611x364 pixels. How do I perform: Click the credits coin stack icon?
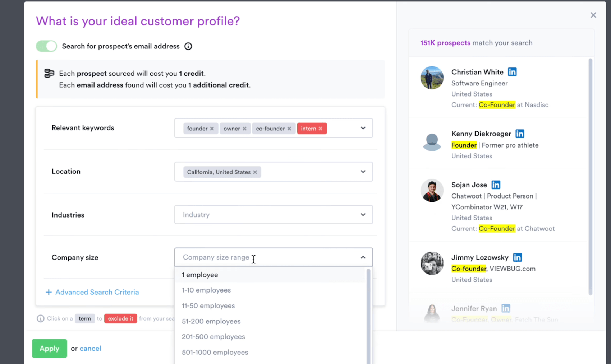pyautogui.click(x=49, y=73)
